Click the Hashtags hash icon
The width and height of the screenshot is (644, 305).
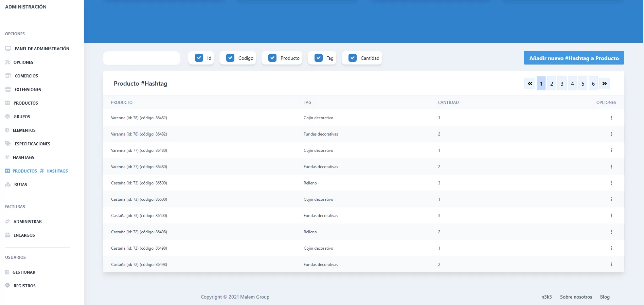pyautogui.click(x=7, y=157)
